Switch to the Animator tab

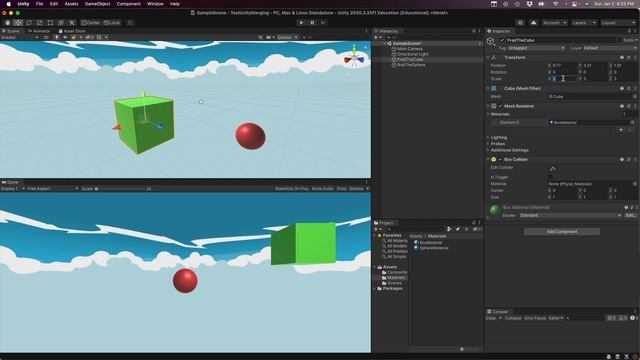point(39,31)
